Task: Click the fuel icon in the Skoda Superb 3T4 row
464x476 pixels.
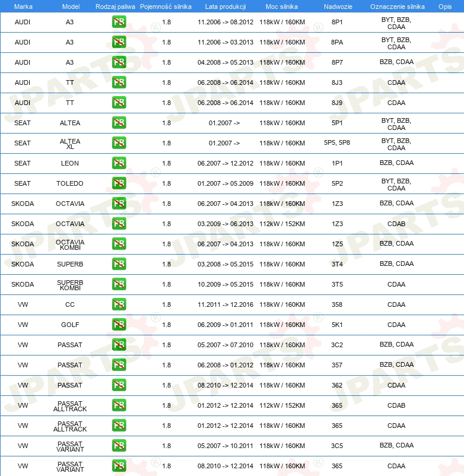Action: click(x=119, y=264)
